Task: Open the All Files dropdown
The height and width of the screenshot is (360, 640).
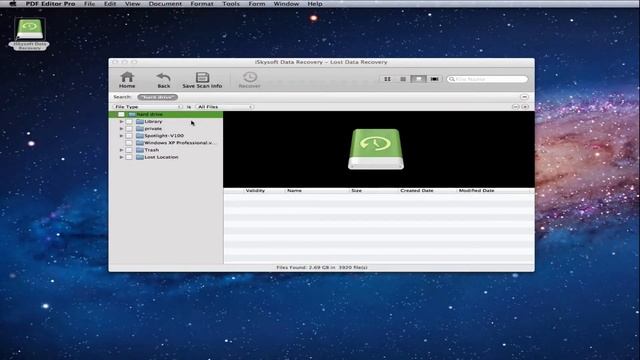Action: click(224, 107)
